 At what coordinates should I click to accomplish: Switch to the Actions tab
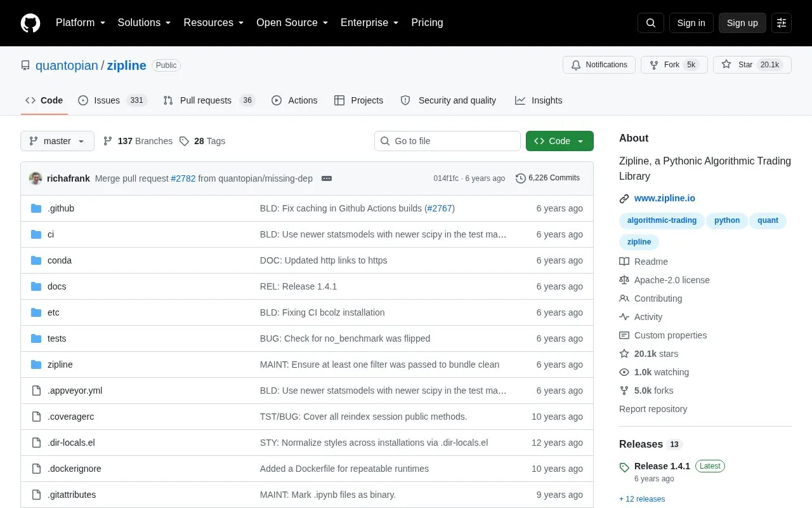point(294,100)
